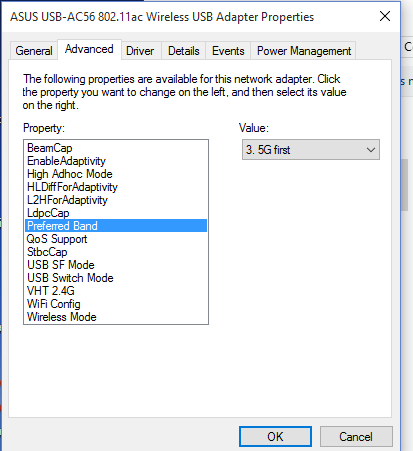Click the background window scrollbar on the right
This screenshot has width=413, height=451.
coord(404,185)
